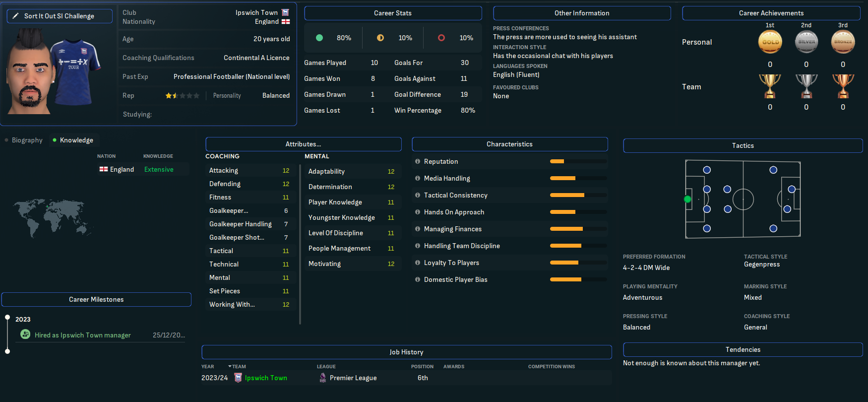Click the England flag in Knowledge nation list
This screenshot has height=402, width=868.
click(104, 169)
